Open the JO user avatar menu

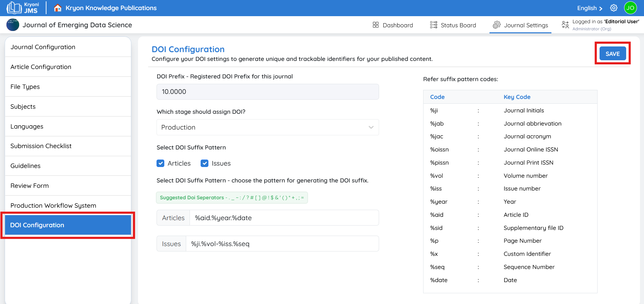click(x=630, y=8)
